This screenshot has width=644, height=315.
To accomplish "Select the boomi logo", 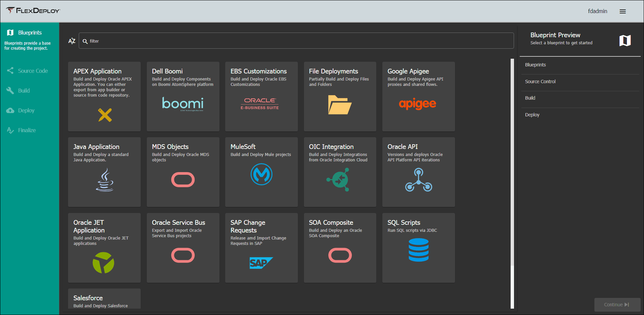I will click(x=183, y=104).
